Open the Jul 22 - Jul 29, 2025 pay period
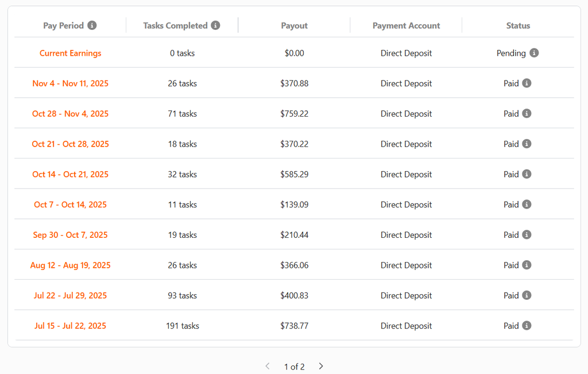This screenshot has height=374, width=588. point(71,296)
